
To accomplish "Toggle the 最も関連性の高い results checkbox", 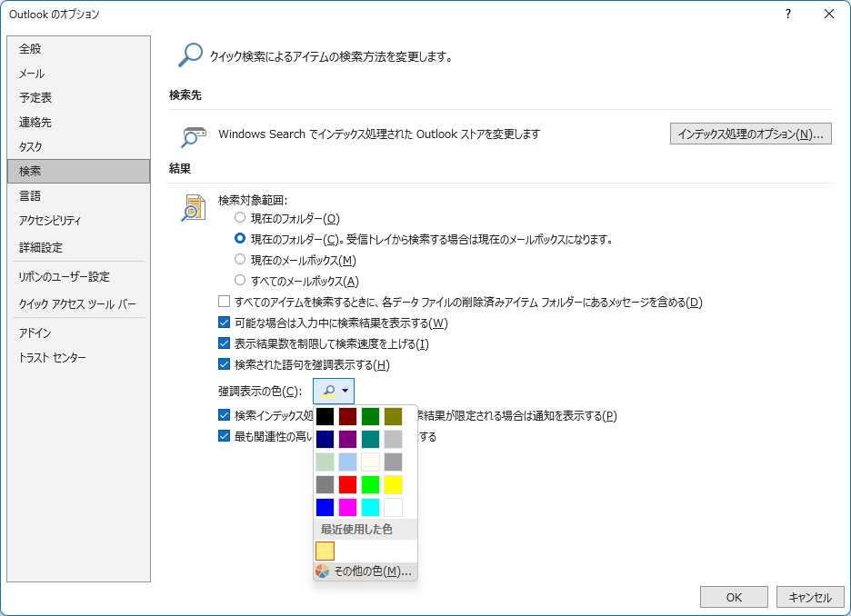I will 225,436.
